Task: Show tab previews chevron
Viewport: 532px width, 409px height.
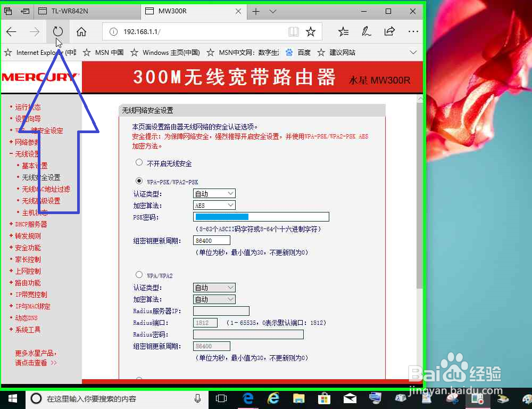Action: coord(273,12)
